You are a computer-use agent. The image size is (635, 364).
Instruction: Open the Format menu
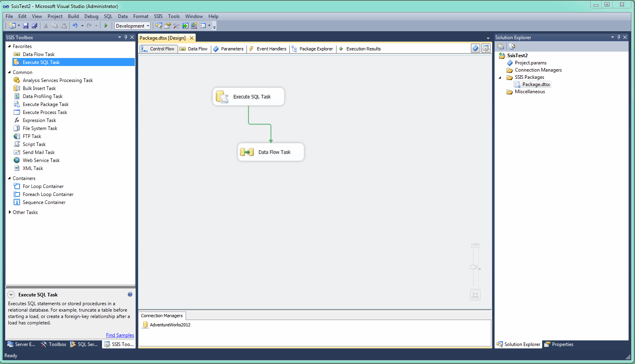tap(141, 16)
